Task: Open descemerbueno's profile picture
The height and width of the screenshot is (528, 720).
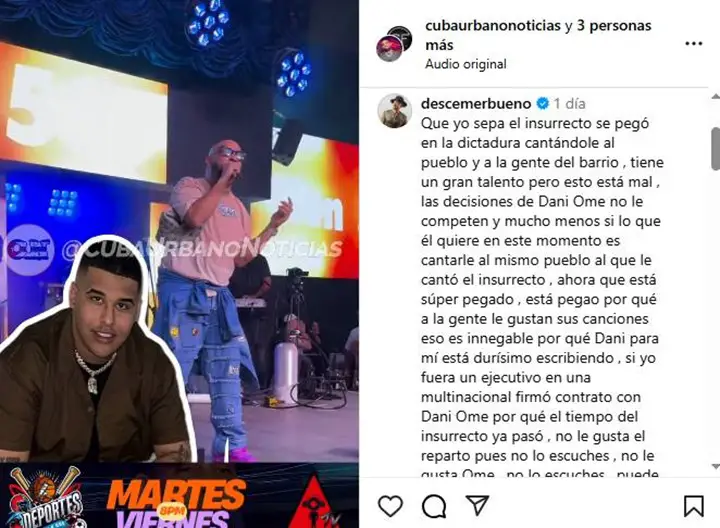Action: pos(394,111)
